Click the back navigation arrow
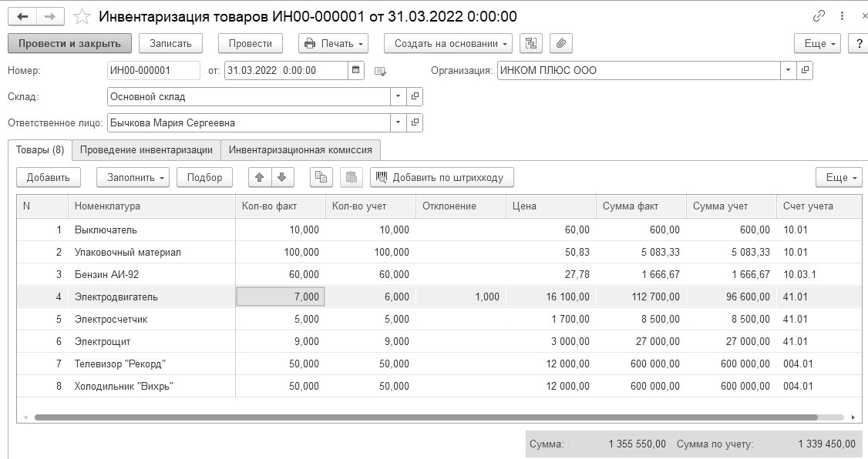Viewport: 868px width, 459px height. (x=22, y=17)
